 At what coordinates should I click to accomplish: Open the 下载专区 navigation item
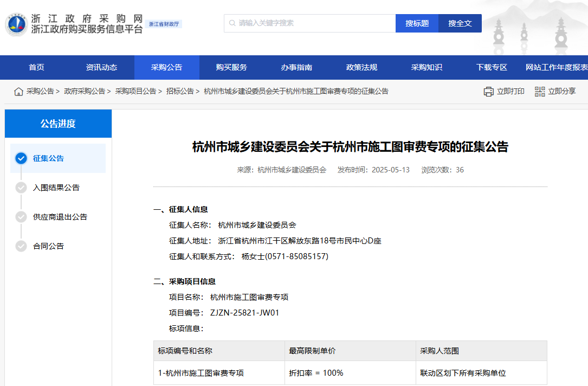[492, 68]
